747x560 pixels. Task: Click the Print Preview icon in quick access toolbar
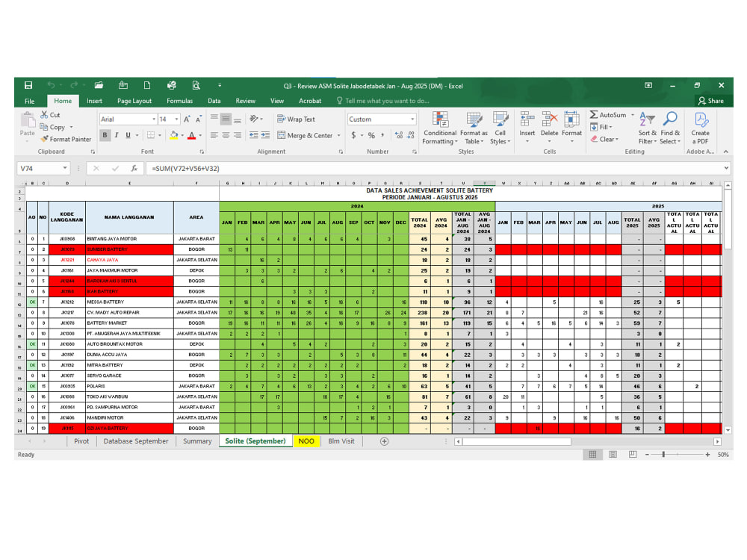[196, 85]
